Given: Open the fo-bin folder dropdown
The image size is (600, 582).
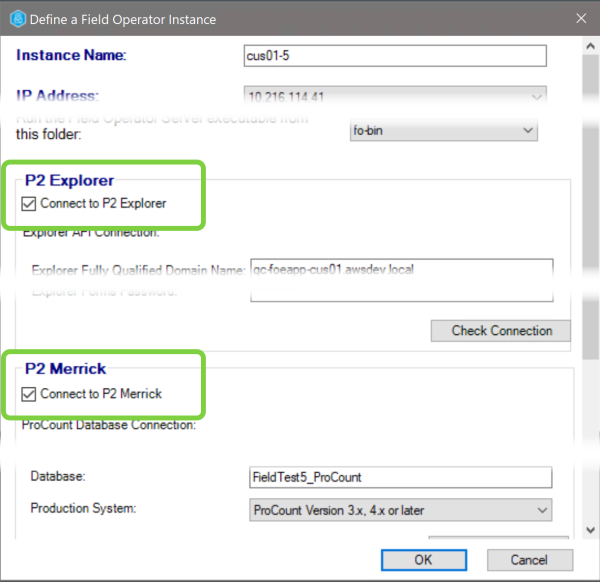Looking at the screenshot, I should click(443, 130).
